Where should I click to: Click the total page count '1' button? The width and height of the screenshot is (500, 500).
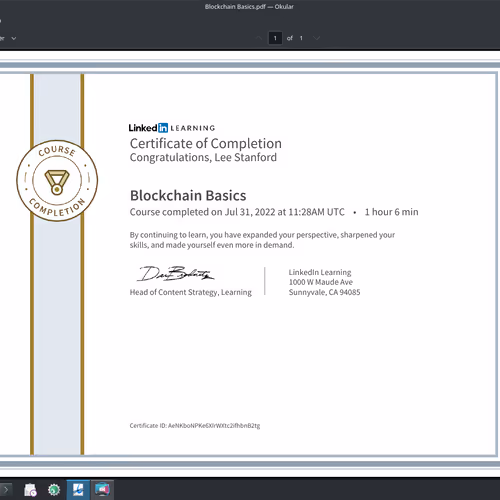(x=301, y=38)
